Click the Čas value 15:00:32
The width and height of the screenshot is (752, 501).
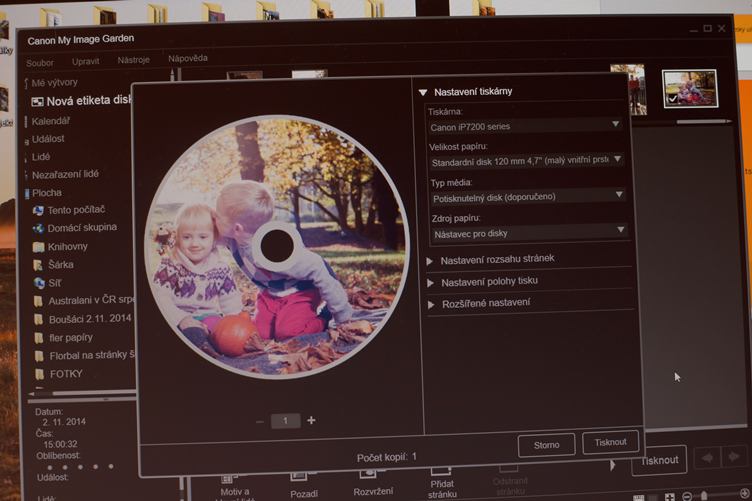pyautogui.click(x=60, y=444)
